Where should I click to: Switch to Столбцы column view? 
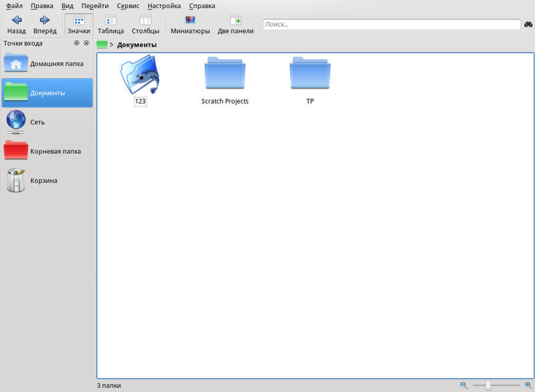click(145, 25)
